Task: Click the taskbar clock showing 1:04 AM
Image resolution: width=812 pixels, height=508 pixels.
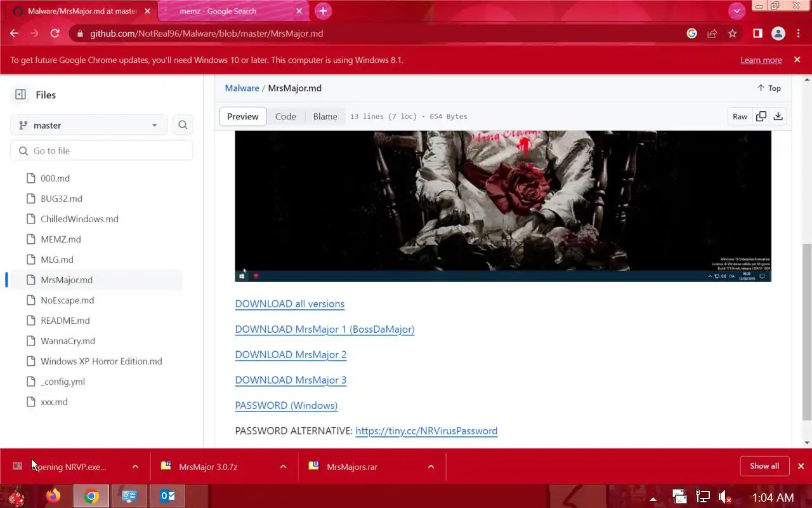Action: click(773, 497)
